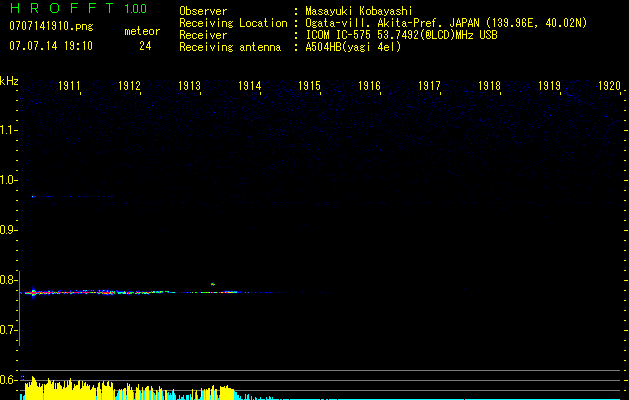Click the 1.0 kHz frequency label
The width and height of the screenshot is (629, 400).
pyautogui.click(x=8, y=180)
